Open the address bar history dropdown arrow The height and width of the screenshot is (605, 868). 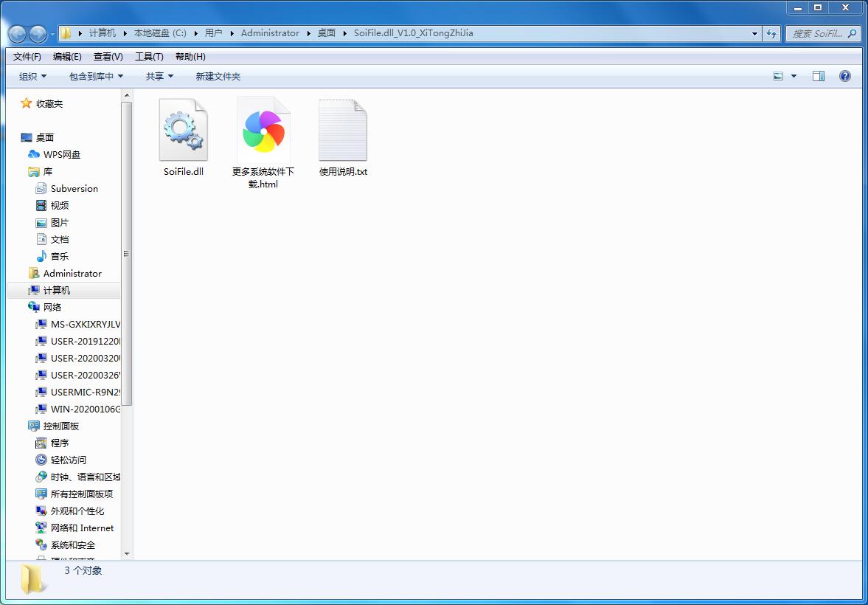754,33
